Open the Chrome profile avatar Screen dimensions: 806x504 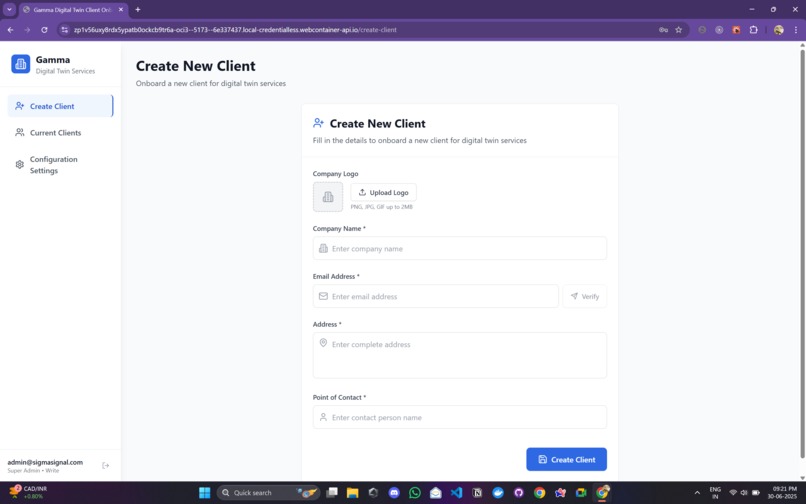pyautogui.click(x=779, y=30)
